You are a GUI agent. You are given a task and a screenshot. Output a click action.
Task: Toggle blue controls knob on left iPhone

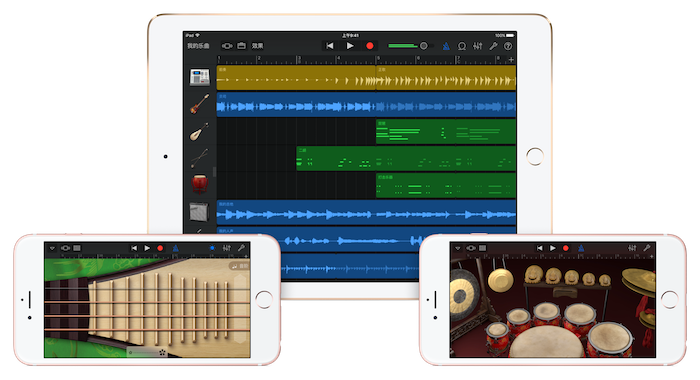pyautogui.click(x=212, y=248)
